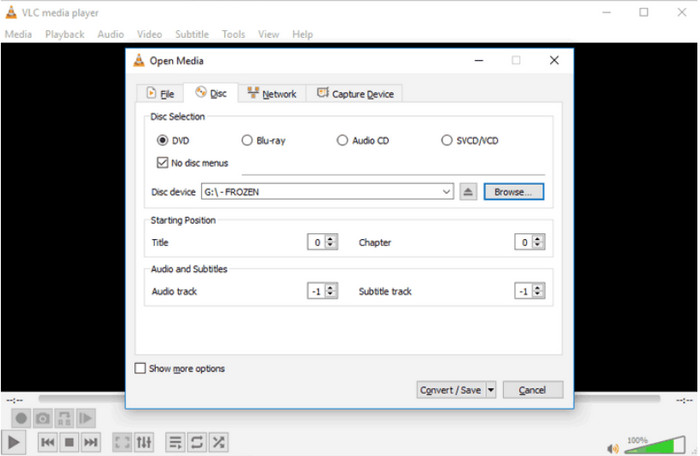Open the View menu
The height and width of the screenshot is (456, 700).
click(268, 34)
